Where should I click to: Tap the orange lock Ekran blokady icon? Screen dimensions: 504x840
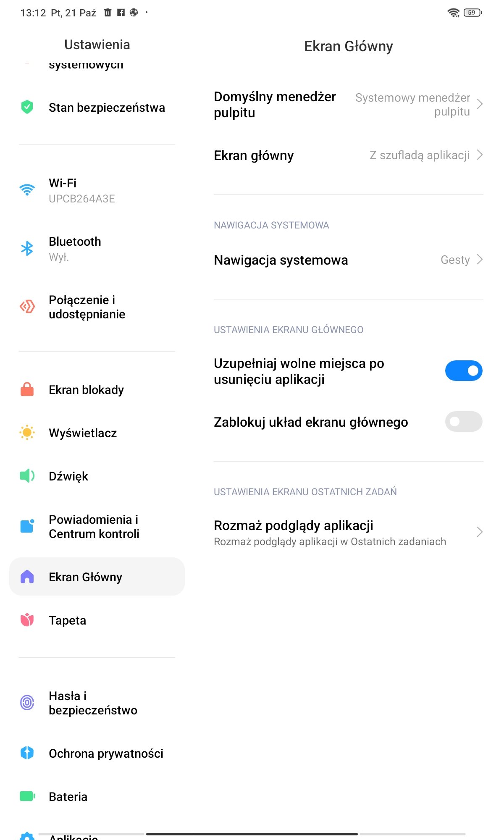[x=27, y=389]
